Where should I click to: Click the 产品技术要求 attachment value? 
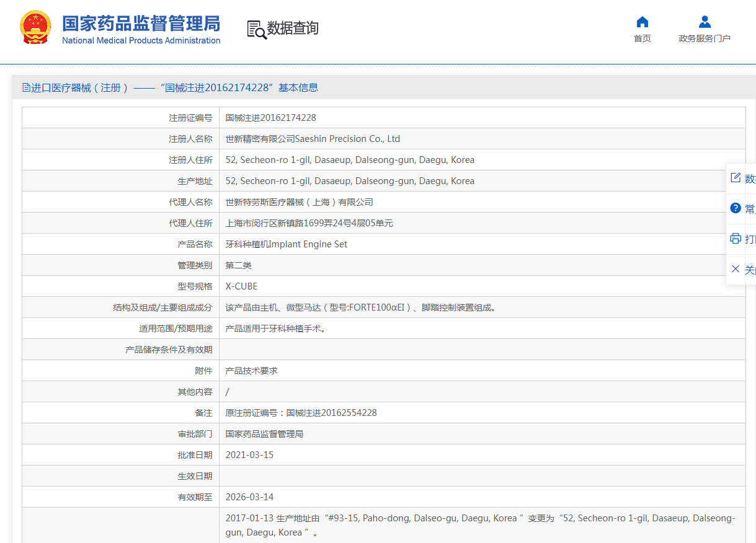point(252,371)
